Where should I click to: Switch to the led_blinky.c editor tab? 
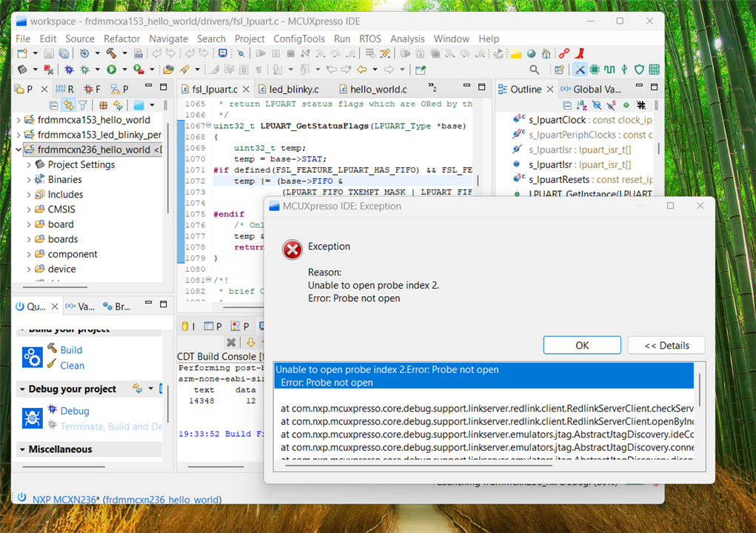pyautogui.click(x=293, y=90)
